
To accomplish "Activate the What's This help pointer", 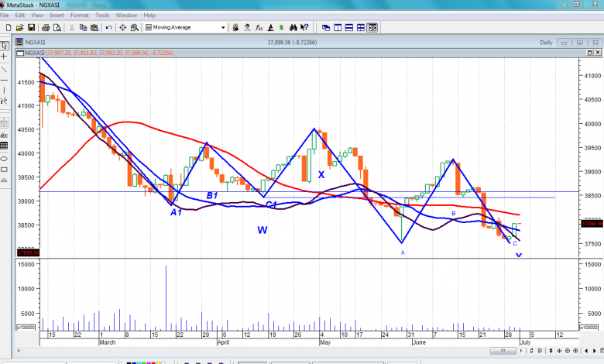I will click(304, 27).
